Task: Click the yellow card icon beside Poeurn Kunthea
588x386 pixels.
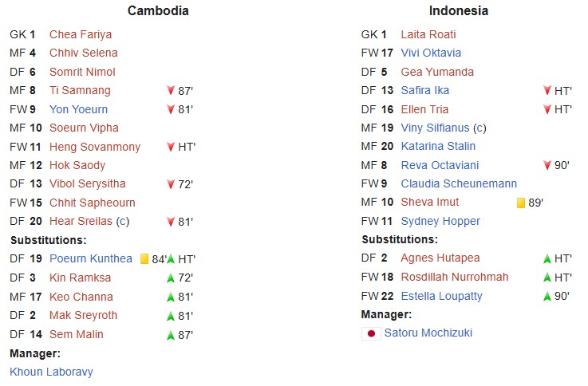Action: click(x=144, y=258)
